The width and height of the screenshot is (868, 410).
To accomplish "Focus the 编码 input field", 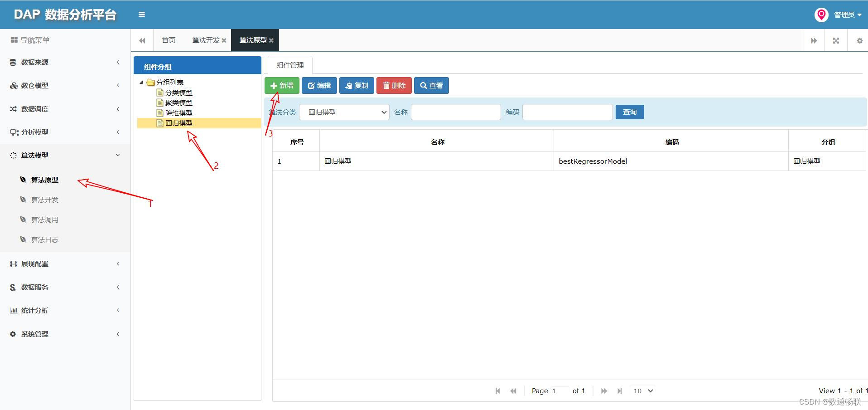I will [568, 112].
